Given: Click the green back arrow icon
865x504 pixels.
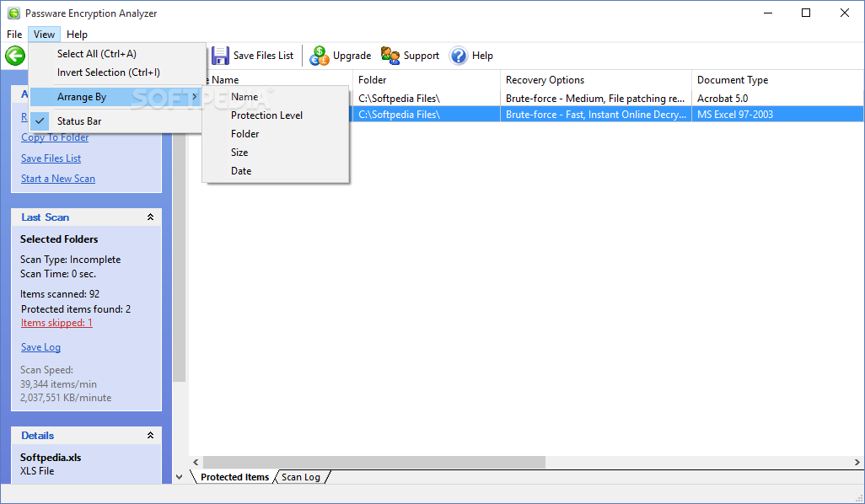Looking at the screenshot, I should tap(15, 56).
